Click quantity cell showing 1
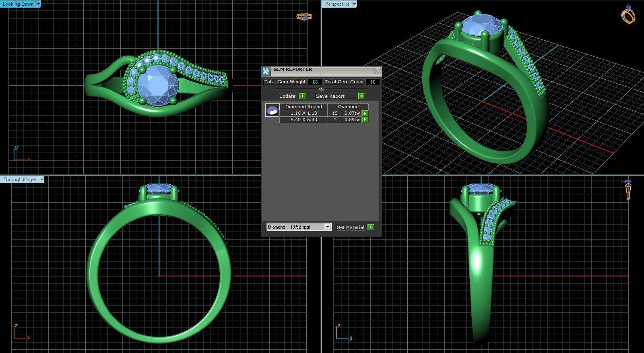Viewport: 644px width, 353px height. pos(334,120)
